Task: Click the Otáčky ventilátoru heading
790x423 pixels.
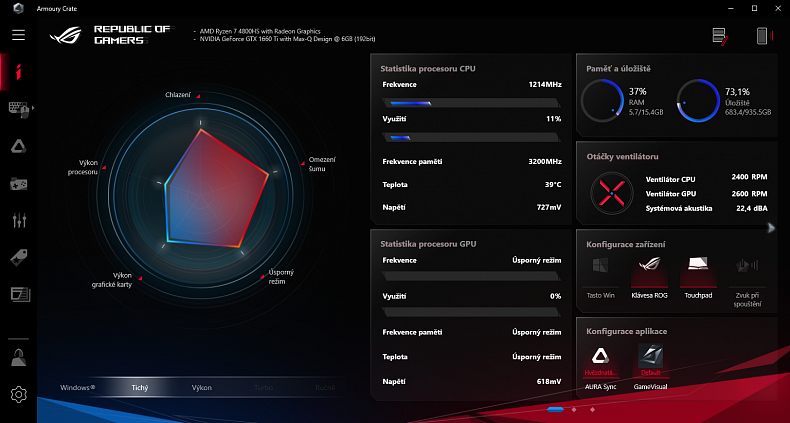Action: tap(622, 157)
